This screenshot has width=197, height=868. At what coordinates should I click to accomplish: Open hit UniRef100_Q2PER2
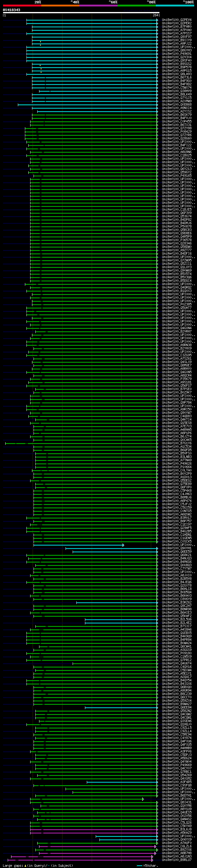176,23
